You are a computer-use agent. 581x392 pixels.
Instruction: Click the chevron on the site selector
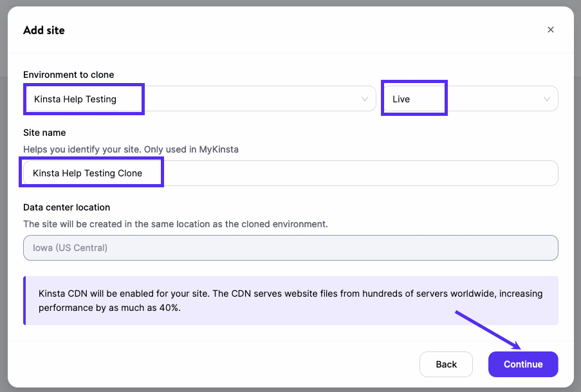(365, 99)
